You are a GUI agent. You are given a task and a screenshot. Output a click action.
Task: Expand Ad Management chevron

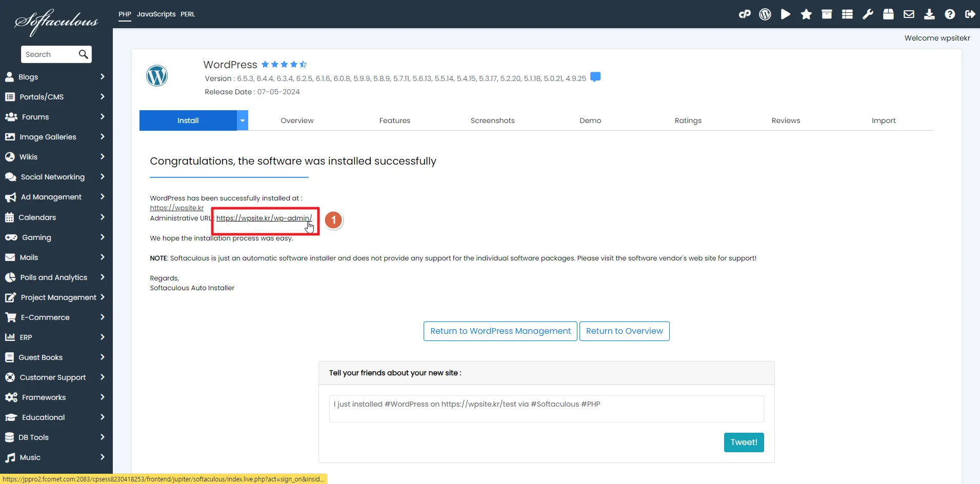(103, 197)
